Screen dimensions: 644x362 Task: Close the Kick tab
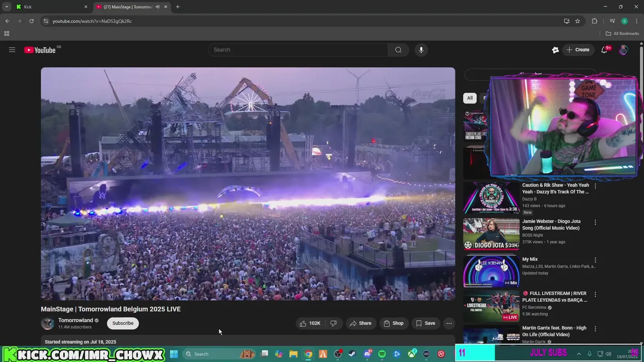86,7
